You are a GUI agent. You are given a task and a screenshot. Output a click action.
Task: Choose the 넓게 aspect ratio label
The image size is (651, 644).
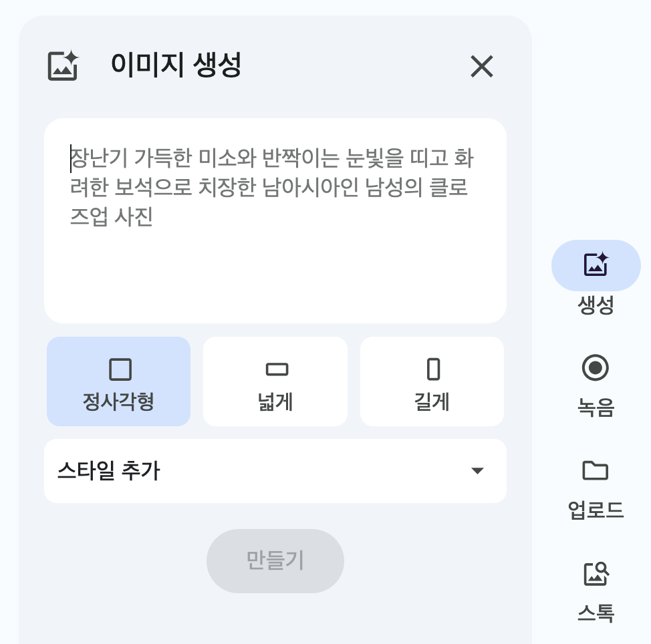[275, 402]
